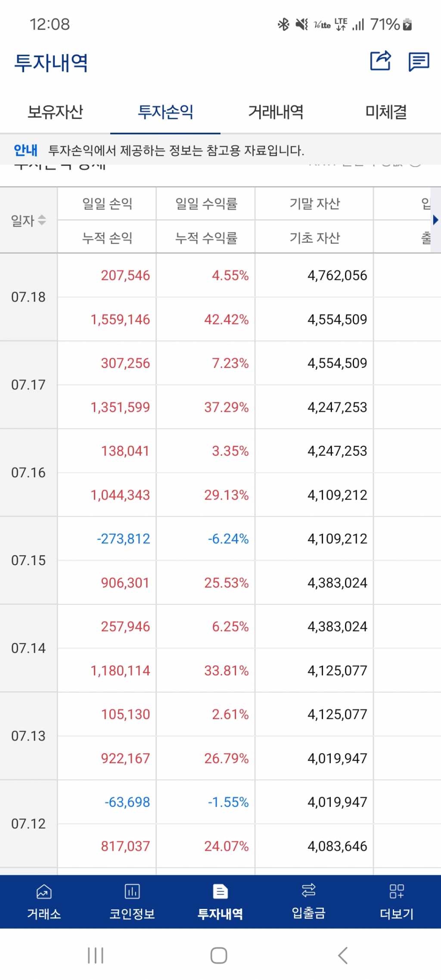Open the 더보기 more icon

(x=397, y=891)
